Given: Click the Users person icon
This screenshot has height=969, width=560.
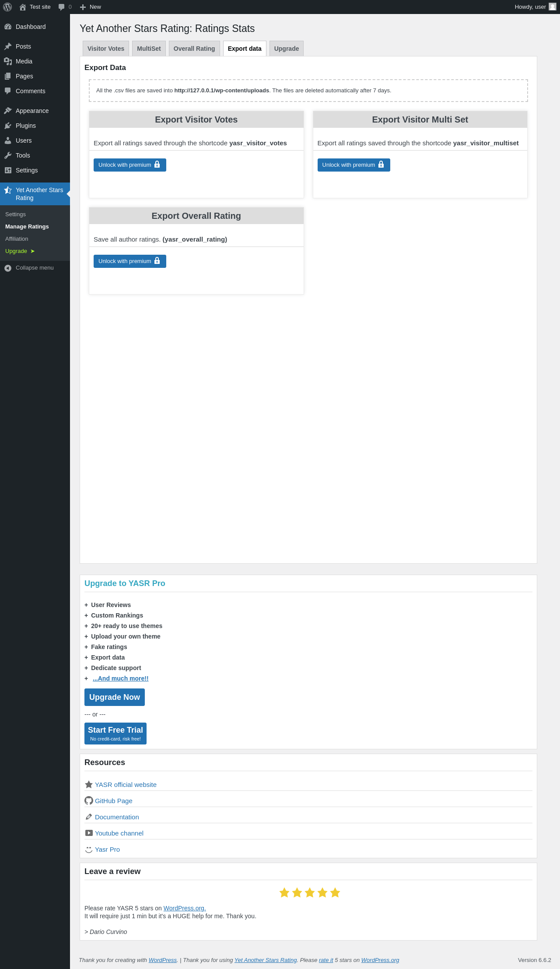Looking at the screenshot, I should pos(8,140).
